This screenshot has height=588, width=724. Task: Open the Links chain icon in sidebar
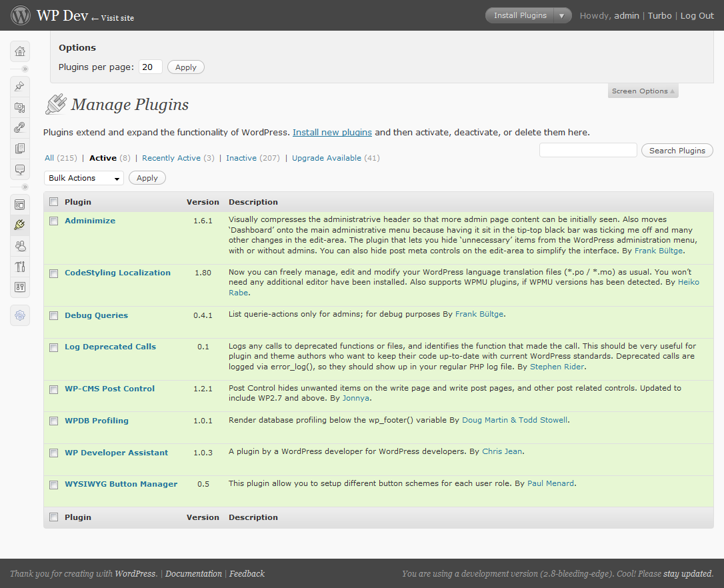(20, 128)
